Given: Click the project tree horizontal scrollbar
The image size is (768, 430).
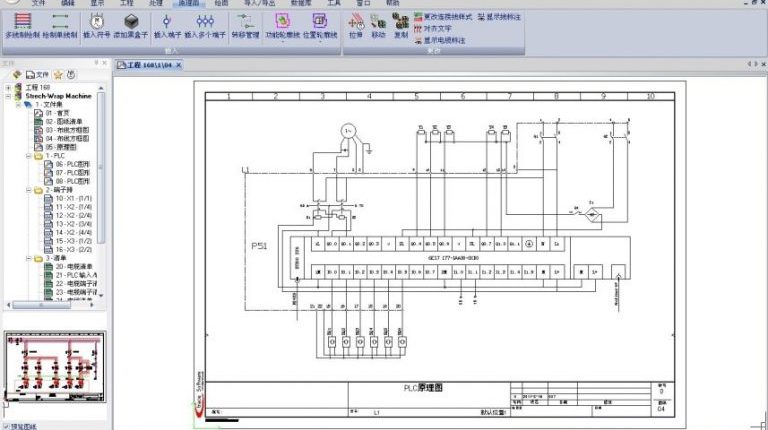Looking at the screenshot, I should click(x=41, y=305).
